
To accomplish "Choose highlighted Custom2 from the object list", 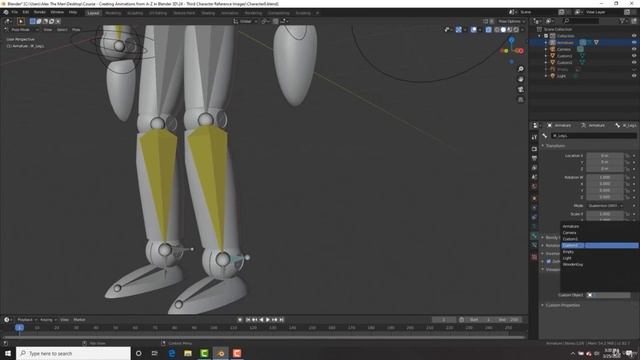I will click(600, 245).
